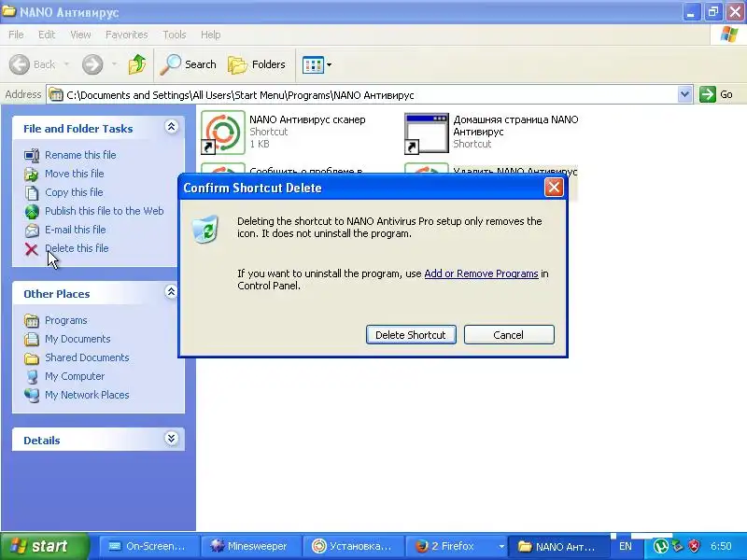This screenshot has width=747, height=560.
Task: Open the View menu
Action: pos(80,35)
